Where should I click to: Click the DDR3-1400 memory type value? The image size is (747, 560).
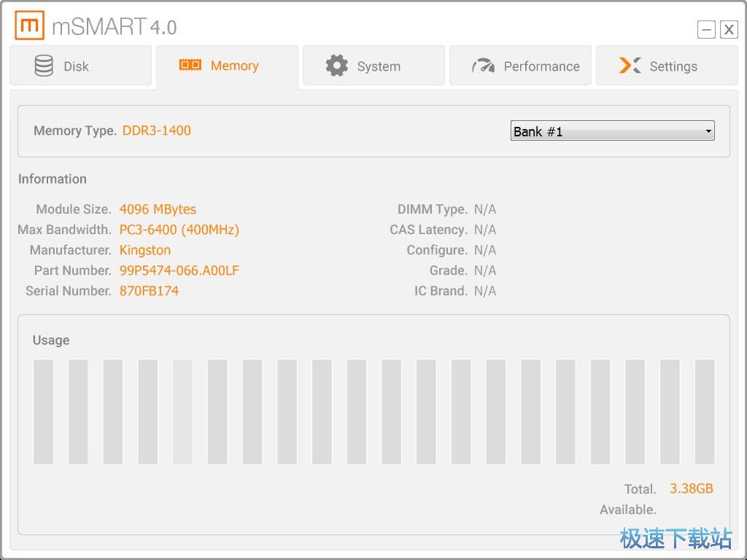coord(156,131)
